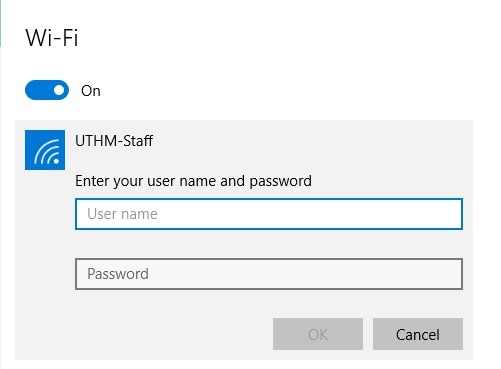Click the blue wireless signal tile
The width and height of the screenshot is (501, 369).
coord(45,150)
